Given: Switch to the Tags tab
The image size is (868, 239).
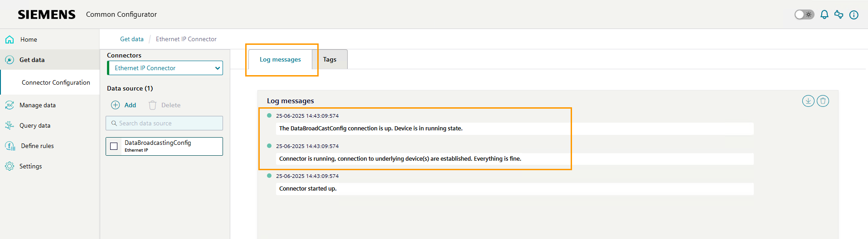Looking at the screenshot, I should pyautogui.click(x=330, y=59).
